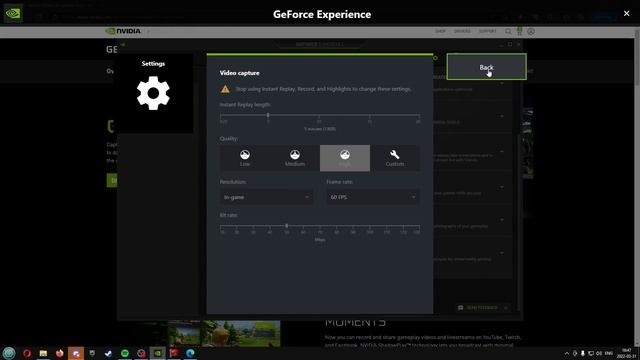Viewport: 640px width, 360px height.
Task: Click the Send Feedback chat icon
Action: click(460, 308)
